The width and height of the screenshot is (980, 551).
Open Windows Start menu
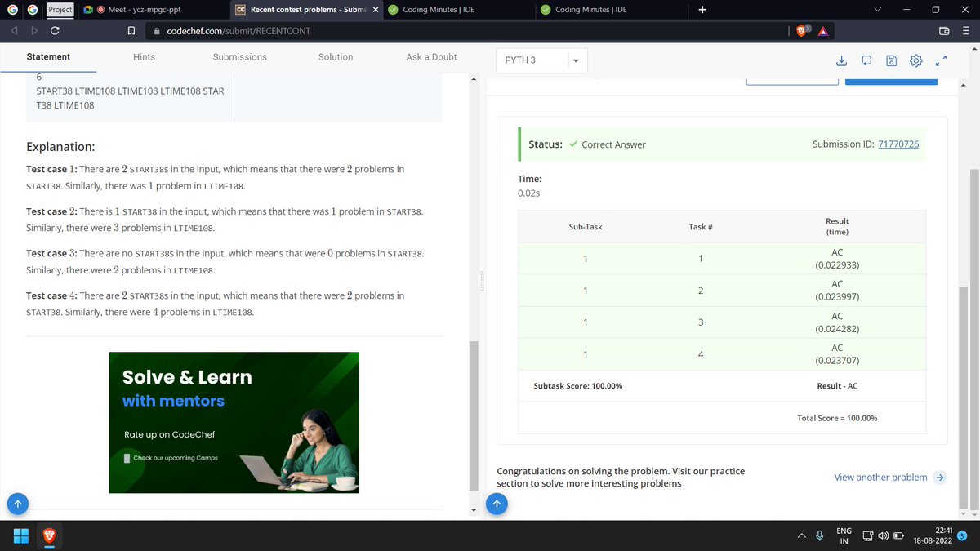click(x=21, y=536)
